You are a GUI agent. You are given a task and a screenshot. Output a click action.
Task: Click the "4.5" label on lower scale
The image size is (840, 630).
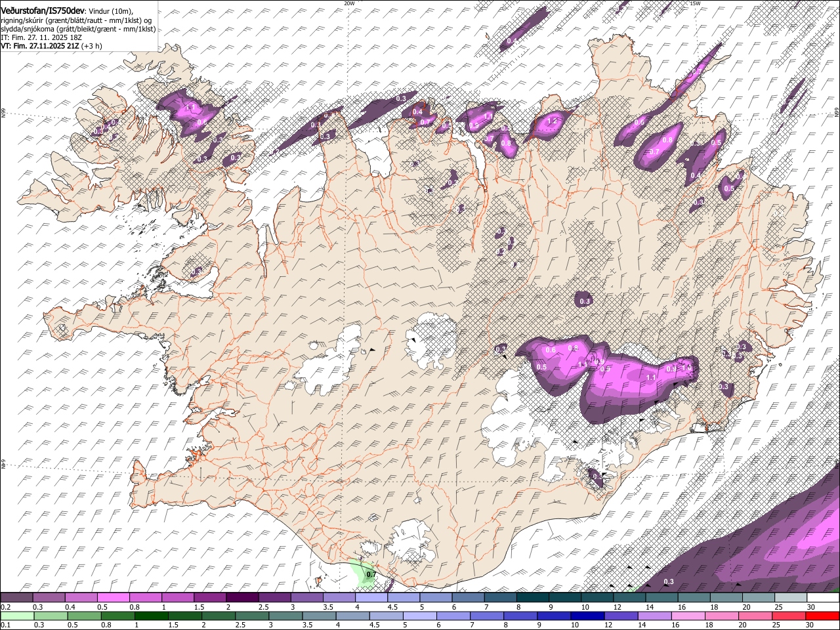374,625
